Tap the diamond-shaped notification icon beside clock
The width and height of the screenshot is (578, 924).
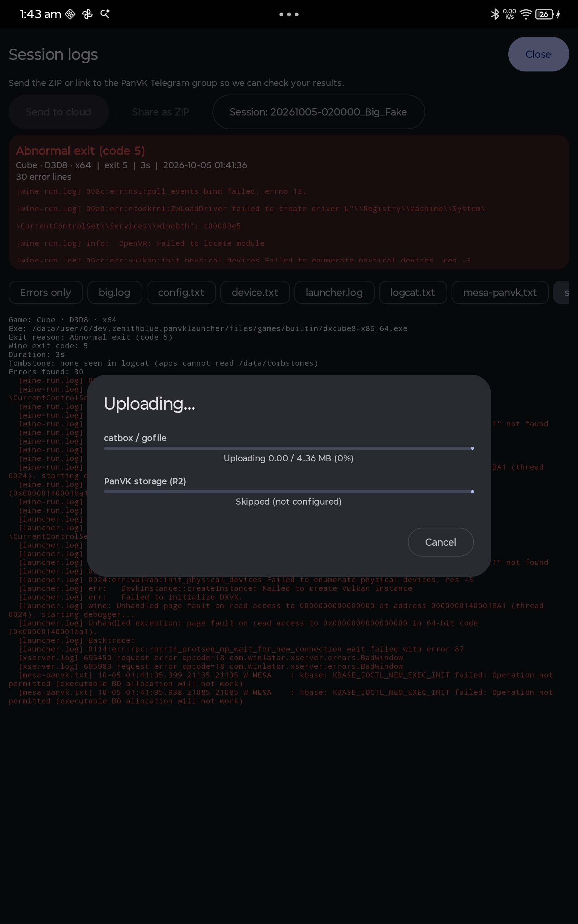[70, 14]
